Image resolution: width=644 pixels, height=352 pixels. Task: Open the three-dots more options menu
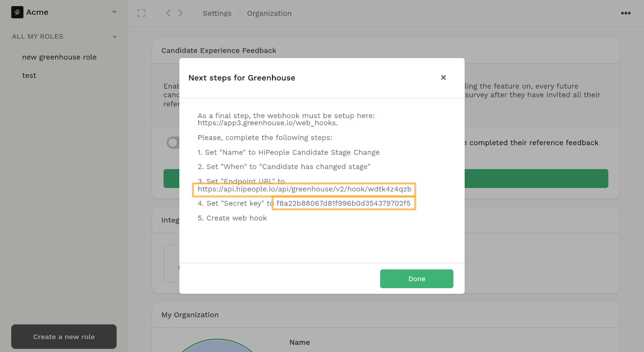(x=625, y=13)
